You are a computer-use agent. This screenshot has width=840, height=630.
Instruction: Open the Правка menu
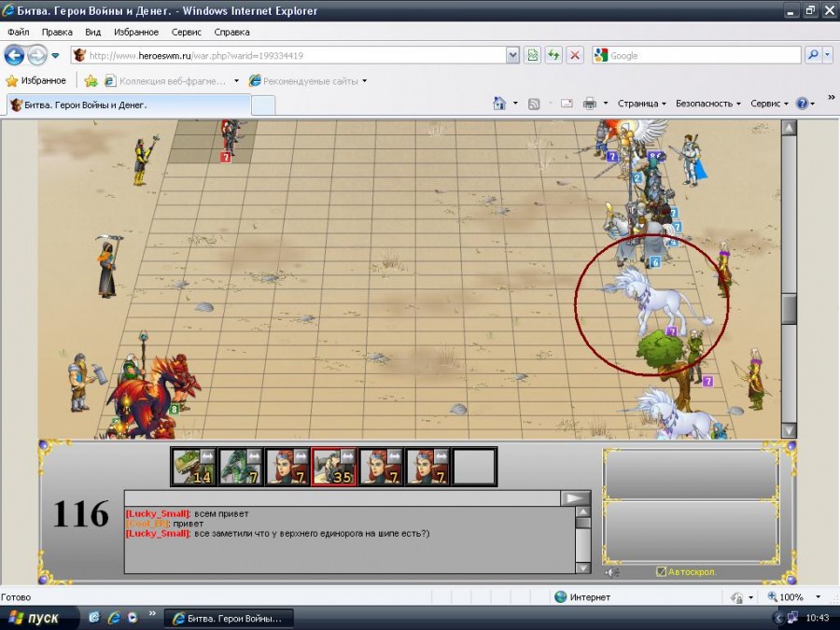[57, 32]
